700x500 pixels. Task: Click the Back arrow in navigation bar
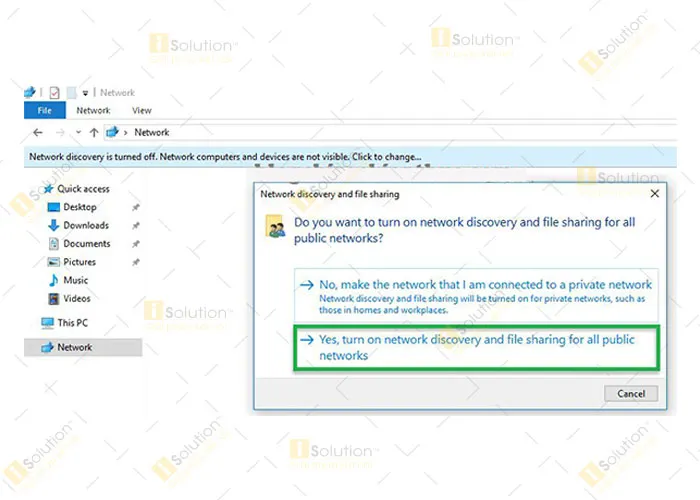coord(36,132)
